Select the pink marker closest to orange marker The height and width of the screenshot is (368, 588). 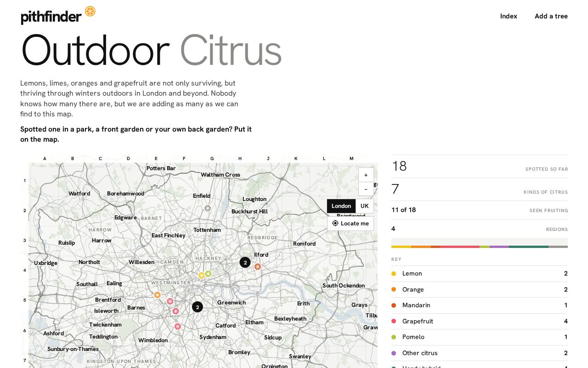(170, 301)
